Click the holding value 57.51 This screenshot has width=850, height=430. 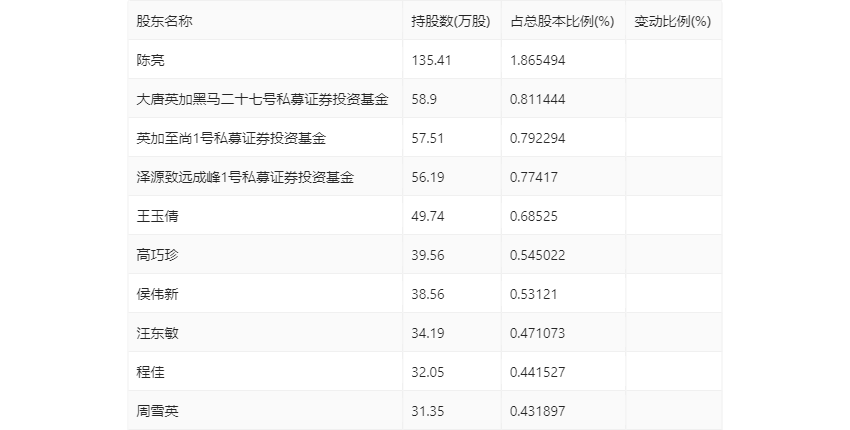tap(428, 138)
